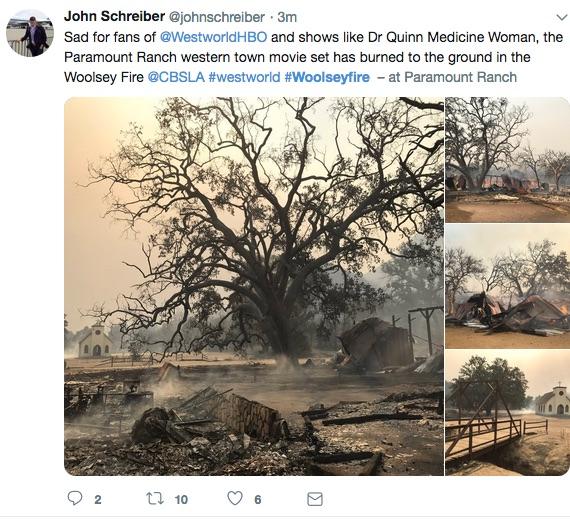Enlarge the large burned oak tree photo
Screen dimensions: 570x520
tap(254, 286)
